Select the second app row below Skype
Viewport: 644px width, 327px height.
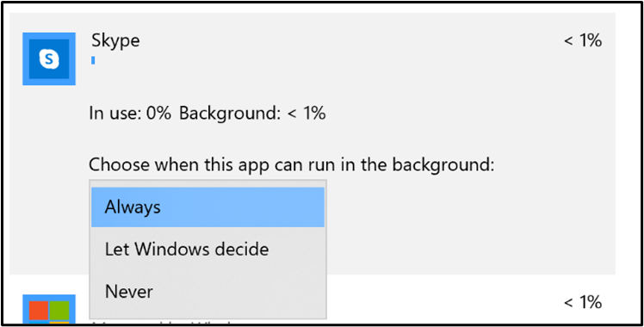(313, 301)
